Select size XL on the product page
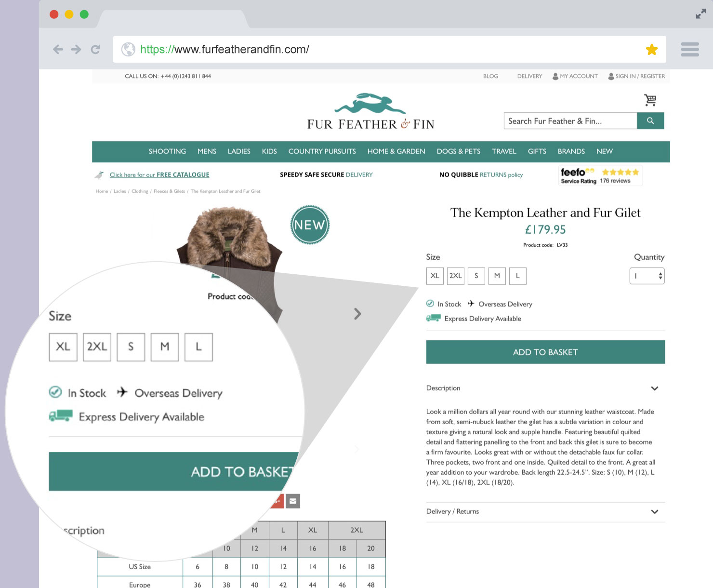The width and height of the screenshot is (713, 588). tap(435, 276)
